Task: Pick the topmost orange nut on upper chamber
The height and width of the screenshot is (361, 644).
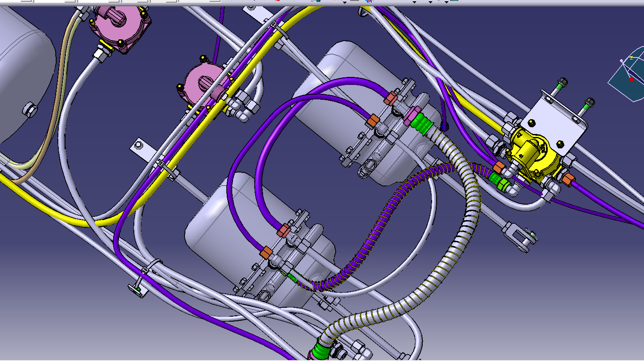Action: coord(390,98)
